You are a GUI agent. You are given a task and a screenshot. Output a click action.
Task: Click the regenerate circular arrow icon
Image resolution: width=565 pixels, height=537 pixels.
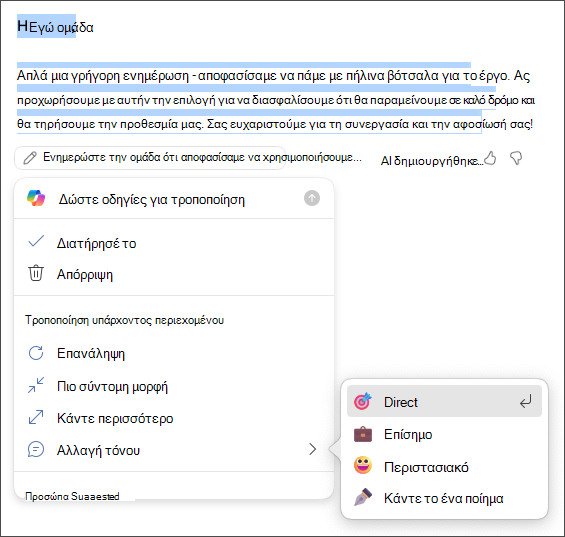pyautogui.click(x=36, y=353)
